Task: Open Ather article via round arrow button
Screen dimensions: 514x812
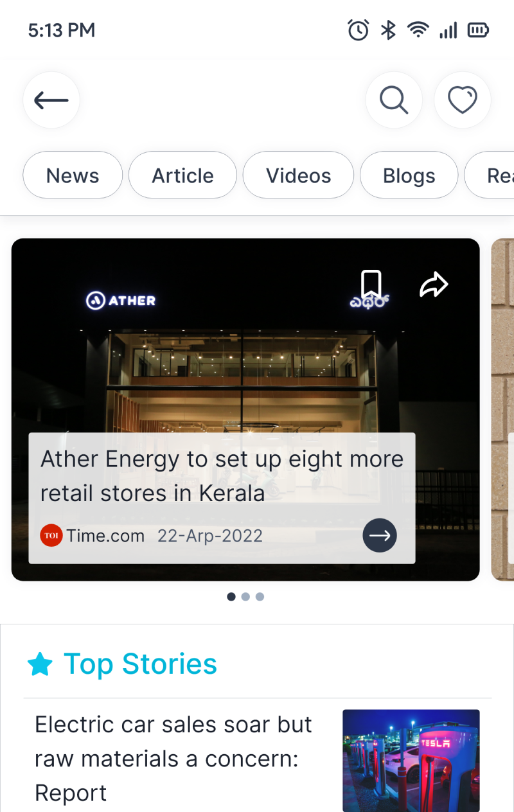Action: pyautogui.click(x=380, y=536)
